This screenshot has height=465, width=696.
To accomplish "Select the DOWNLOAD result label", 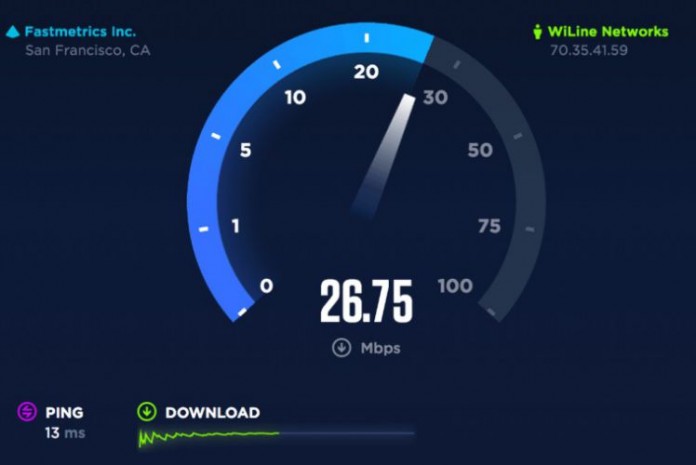I will (x=213, y=413).
